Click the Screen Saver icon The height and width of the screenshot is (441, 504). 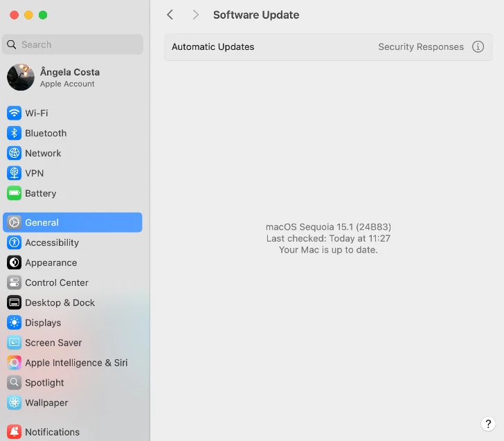(x=14, y=343)
